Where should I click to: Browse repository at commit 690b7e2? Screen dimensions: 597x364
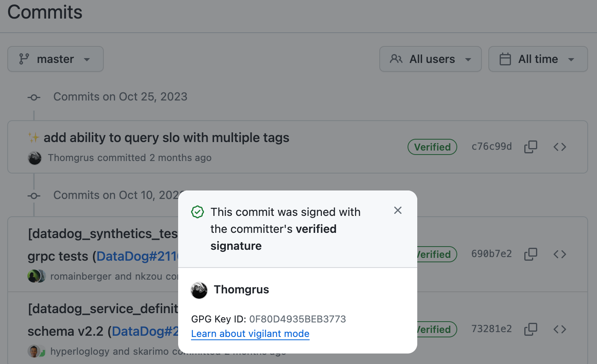[559, 254]
